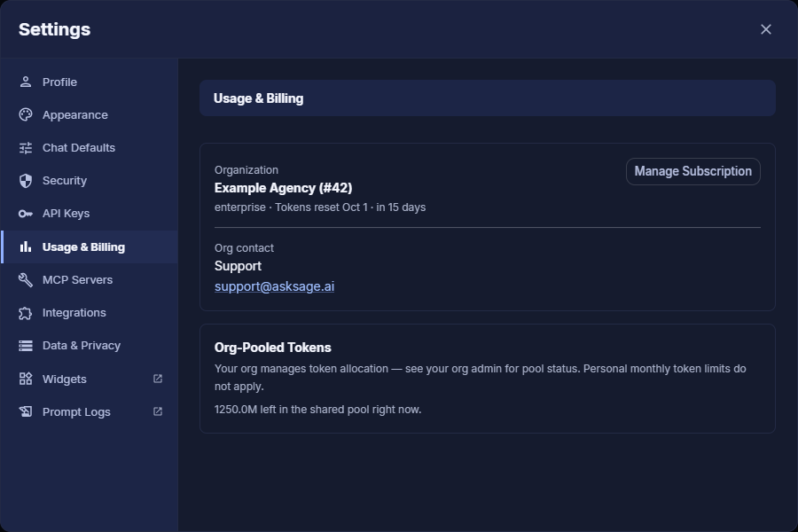Open the Prompt Logs label in the sidebar
Image resolution: width=798 pixels, height=532 pixels.
coord(76,411)
